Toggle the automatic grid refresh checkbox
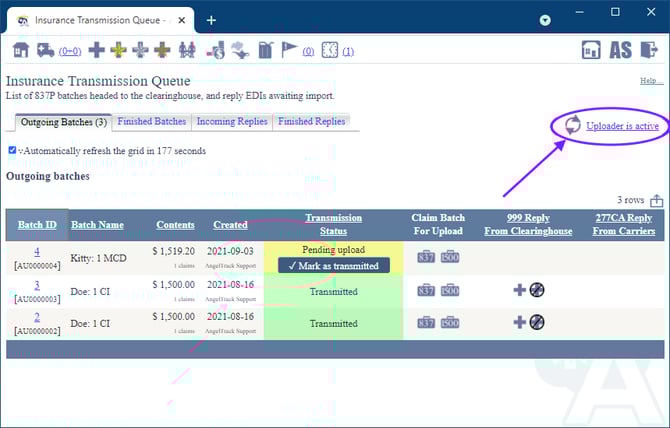Image resolution: width=670 pixels, height=428 pixels. pyautogui.click(x=12, y=151)
